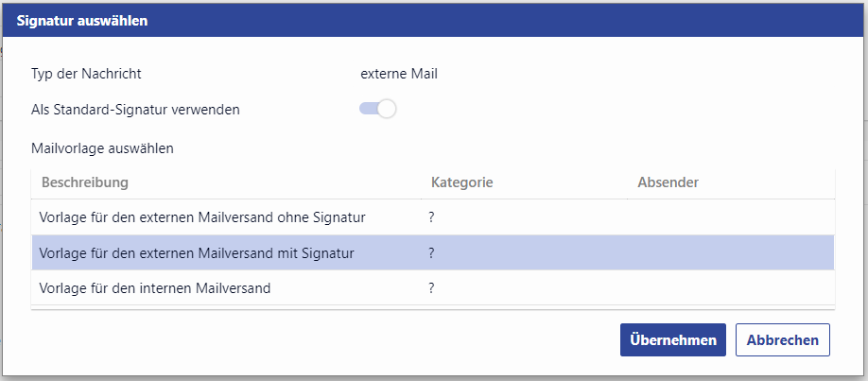
Task: Select the template 'externen Mailversand ohne Signatur'
Action: pyautogui.click(x=202, y=217)
